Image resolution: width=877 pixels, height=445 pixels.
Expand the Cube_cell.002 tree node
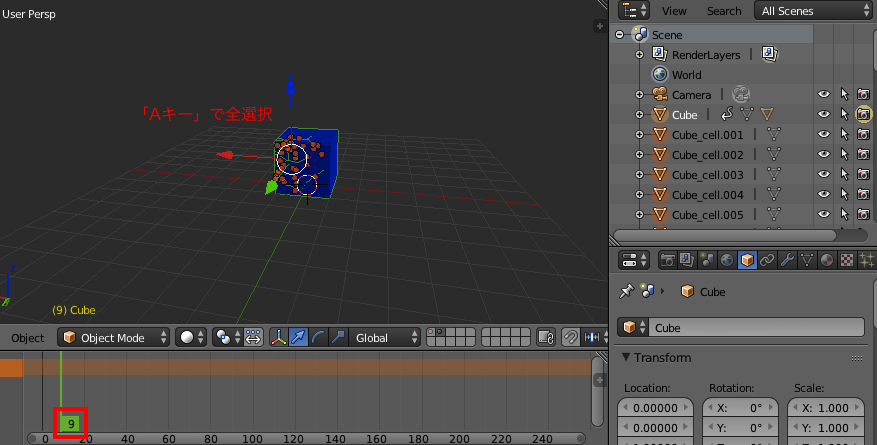point(639,154)
